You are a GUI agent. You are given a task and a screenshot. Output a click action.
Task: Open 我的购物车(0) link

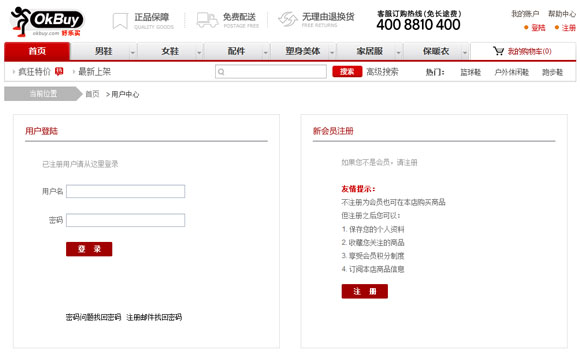529,51
